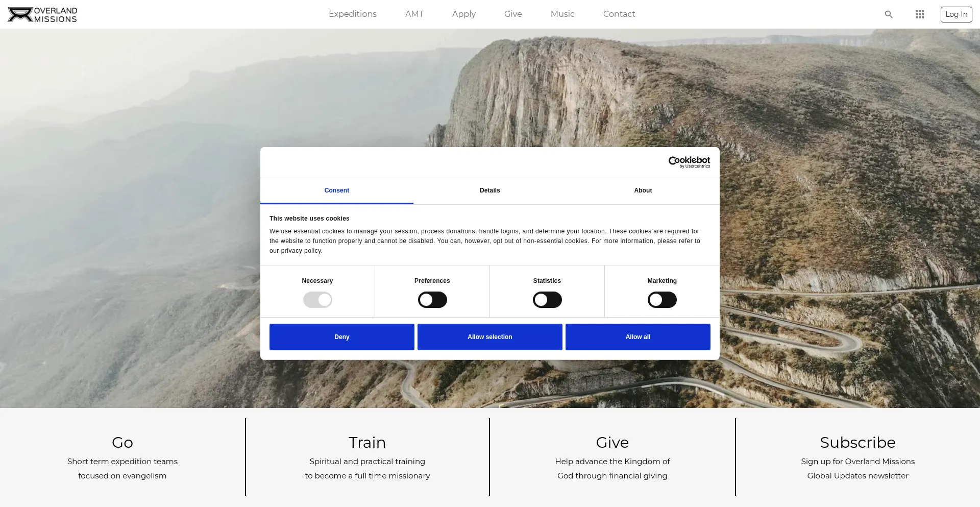Switch to the About tab
The height and width of the screenshot is (507, 980).
click(643, 190)
